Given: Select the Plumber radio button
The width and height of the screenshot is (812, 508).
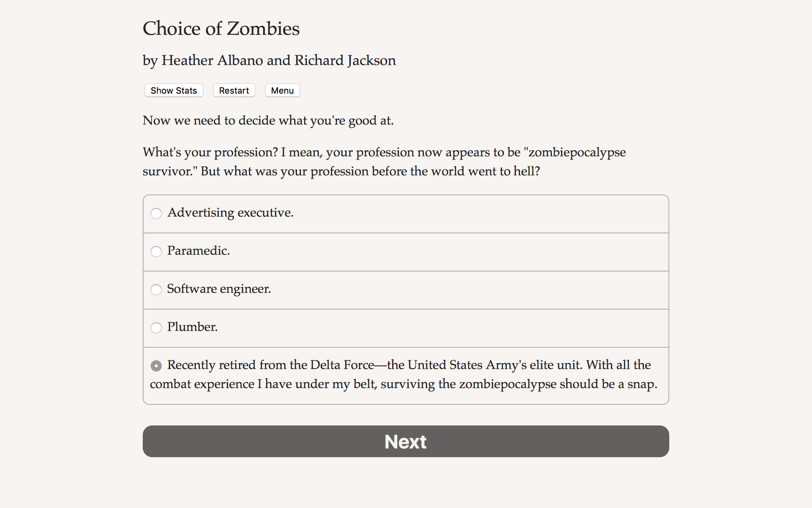Looking at the screenshot, I should point(156,328).
